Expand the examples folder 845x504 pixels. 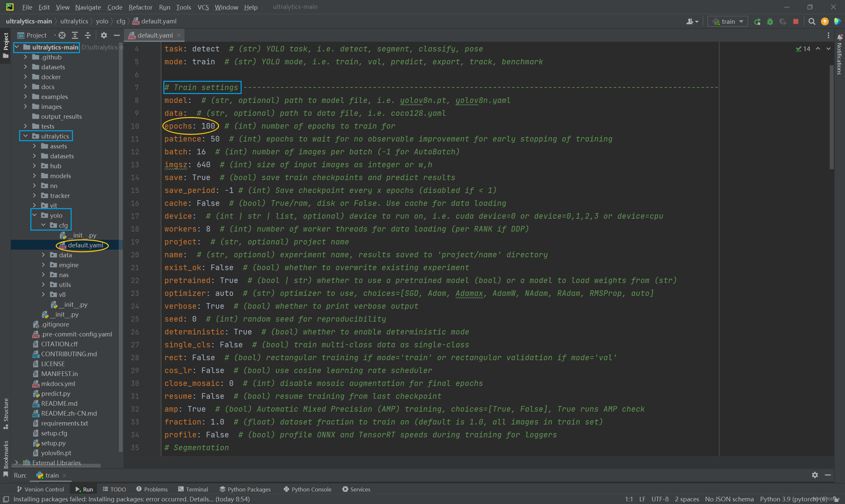25,97
